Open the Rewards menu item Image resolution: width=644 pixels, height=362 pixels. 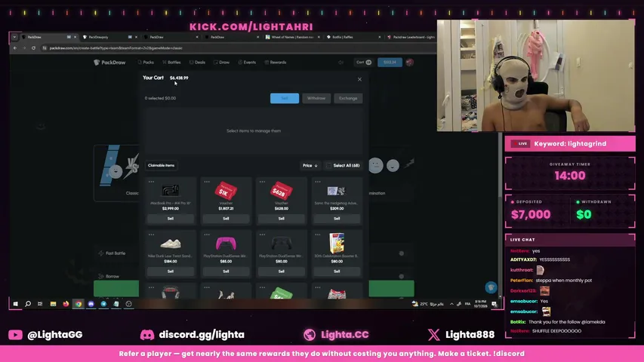(275, 63)
